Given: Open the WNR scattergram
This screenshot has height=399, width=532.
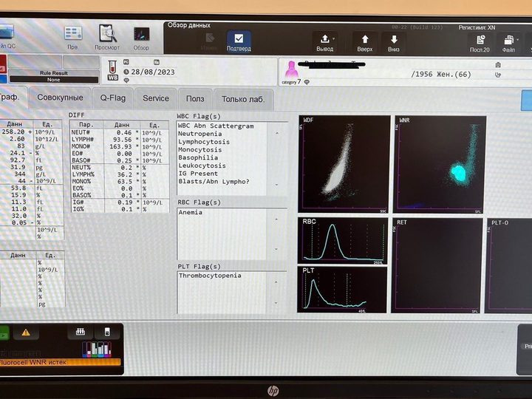Looking at the screenshot, I should click(x=440, y=165).
